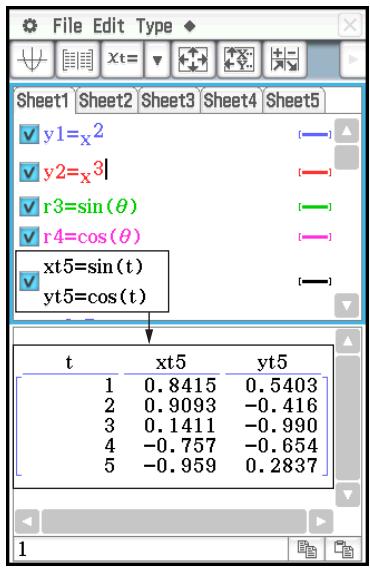Switch to the Sheet3 tab
This screenshot has height=568, width=370.
[168, 100]
